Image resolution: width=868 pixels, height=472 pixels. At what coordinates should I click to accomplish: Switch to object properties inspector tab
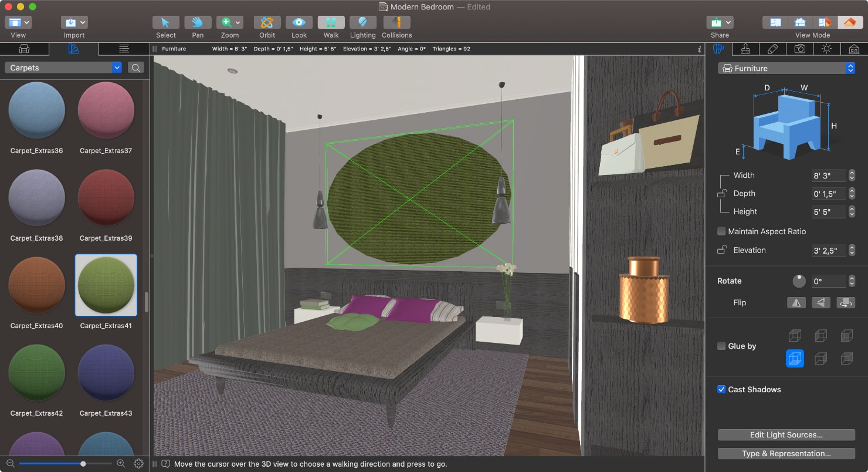coord(718,49)
